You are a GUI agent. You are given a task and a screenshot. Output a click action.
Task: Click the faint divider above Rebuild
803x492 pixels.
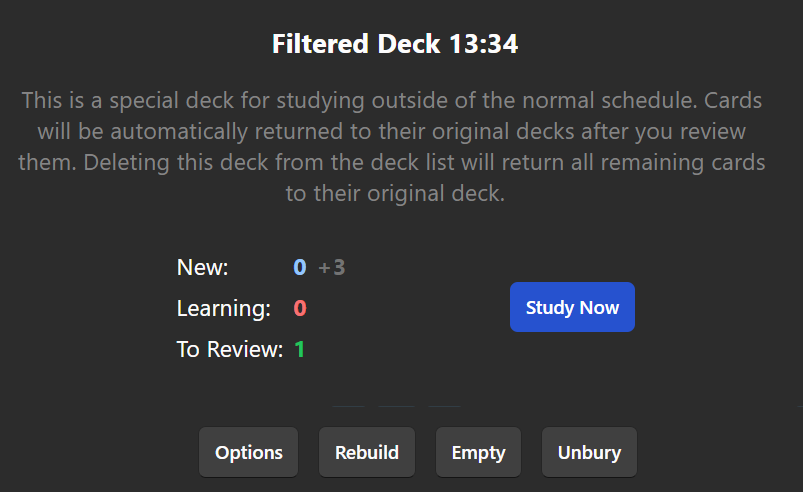click(x=397, y=407)
